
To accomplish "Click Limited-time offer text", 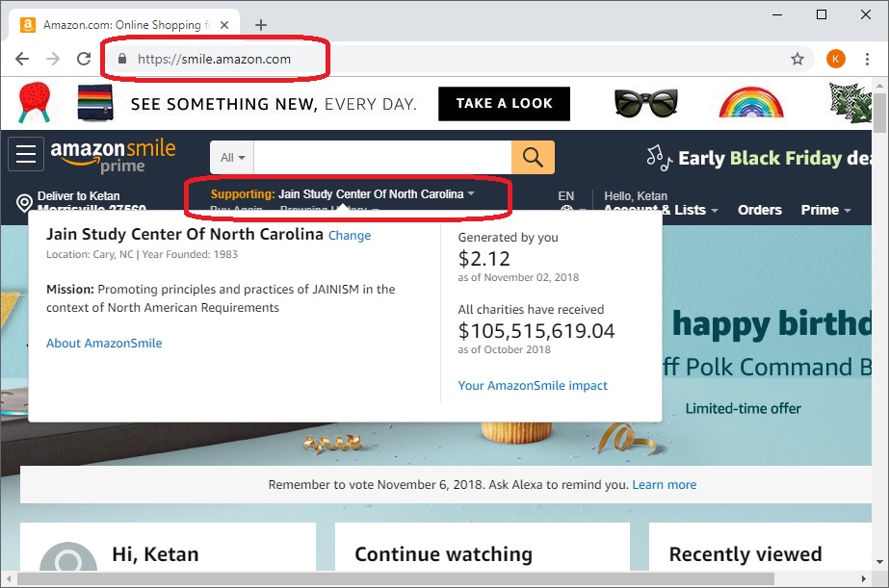I will point(743,408).
